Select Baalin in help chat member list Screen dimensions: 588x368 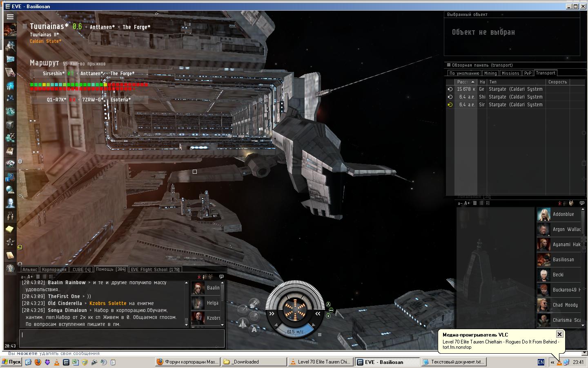point(206,288)
